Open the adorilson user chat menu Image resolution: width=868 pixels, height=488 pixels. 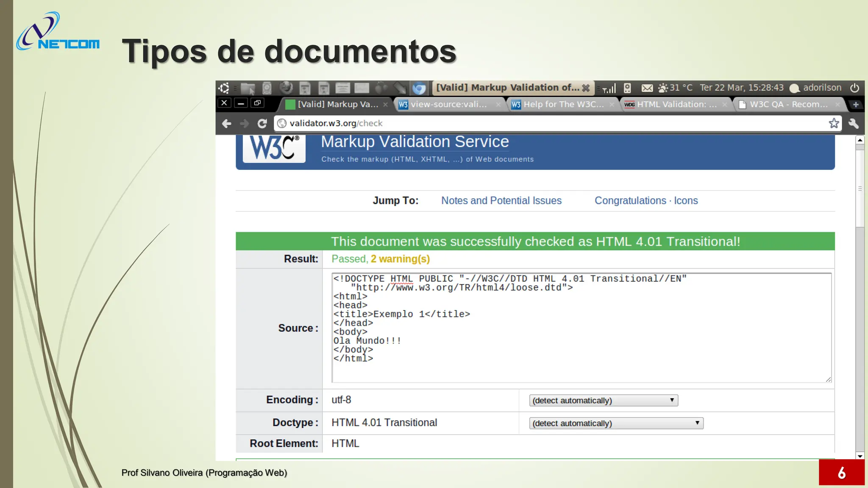815,88
